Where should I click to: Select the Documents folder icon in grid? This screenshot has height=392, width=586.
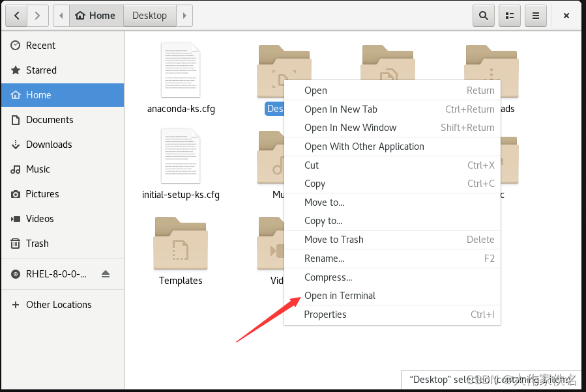pyautogui.click(x=388, y=62)
